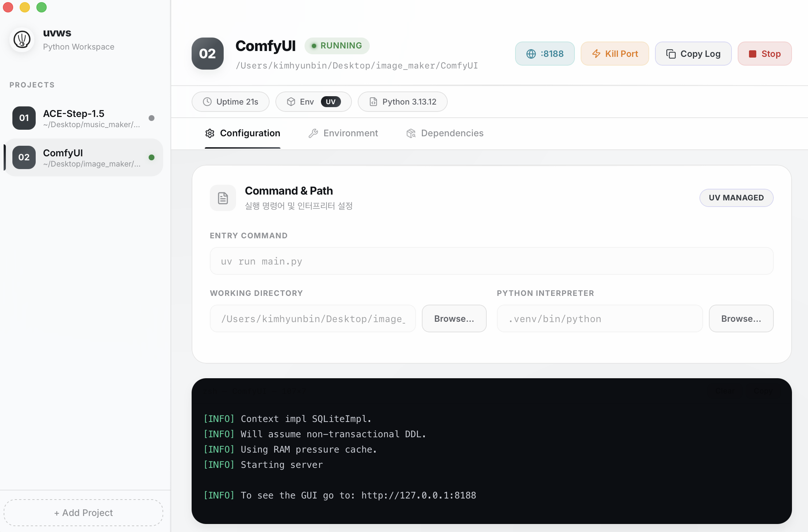
Task: Clear the terminal log output
Action: coord(725,391)
